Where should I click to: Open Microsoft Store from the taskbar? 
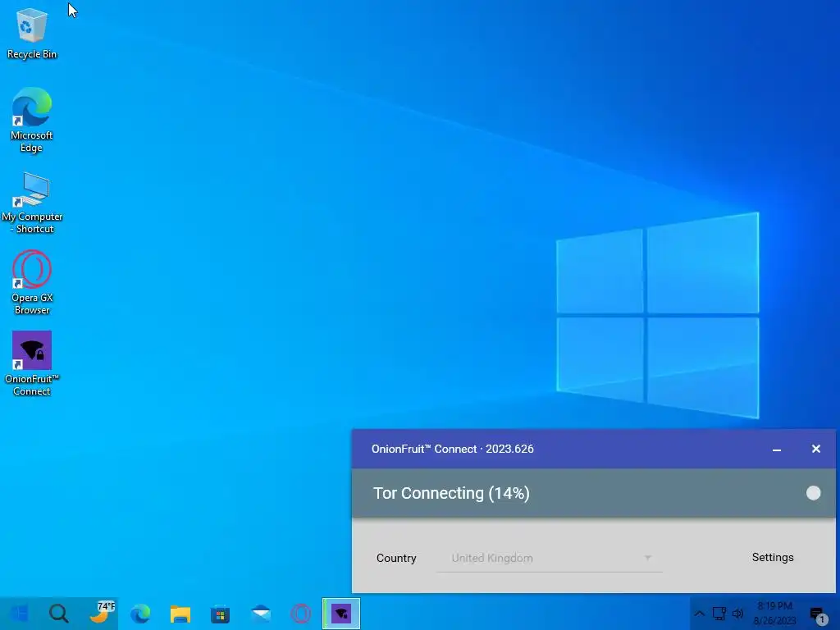click(220, 614)
